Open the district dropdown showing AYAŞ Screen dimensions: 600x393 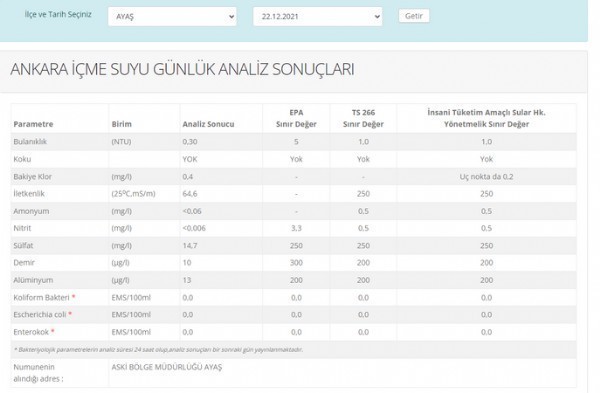pyautogui.click(x=172, y=16)
